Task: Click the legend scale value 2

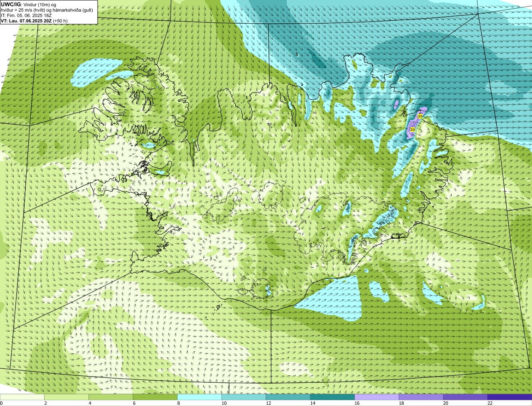Action: click(x=46, y=403)
